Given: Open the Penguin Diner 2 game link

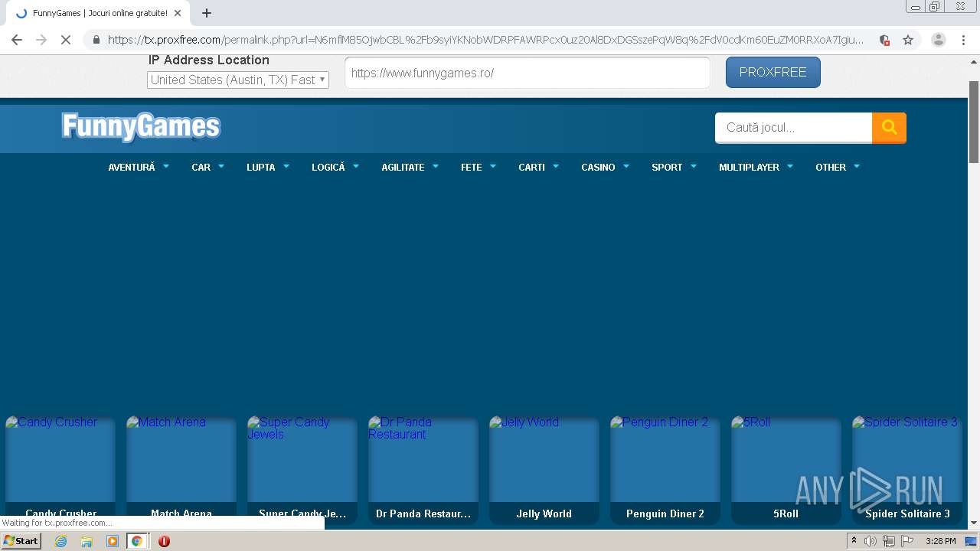Looking at the screenshot, I should 665,470.
